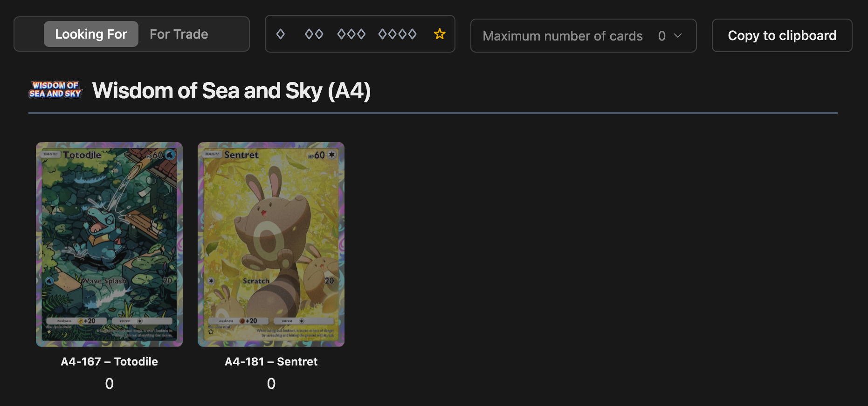Click the water type icon on Totodile card
The height and width of the screenshot is (406, 868).
click(x=170, y=155)
